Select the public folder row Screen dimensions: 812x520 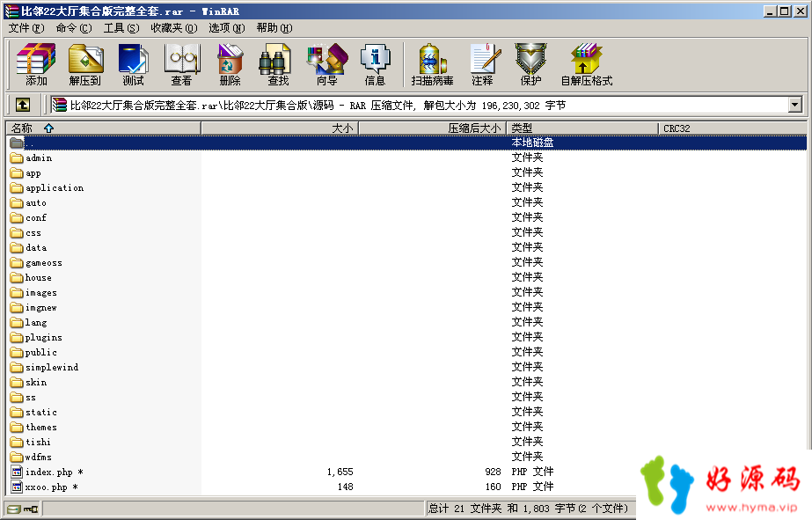pyautogui.click(x=406, y=352)
